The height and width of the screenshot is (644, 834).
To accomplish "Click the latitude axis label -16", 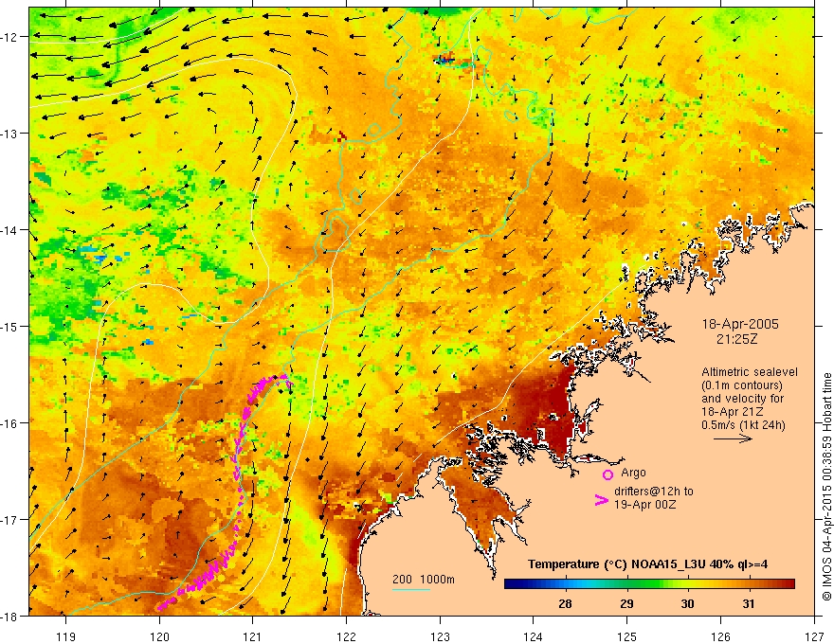I will pyautogui.click(x=9, y=423).
